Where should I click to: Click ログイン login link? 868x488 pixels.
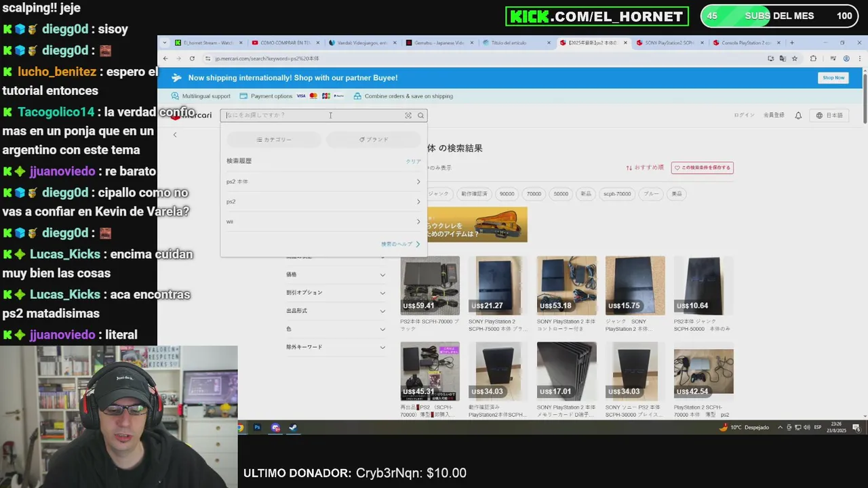[x=744, y=115]
